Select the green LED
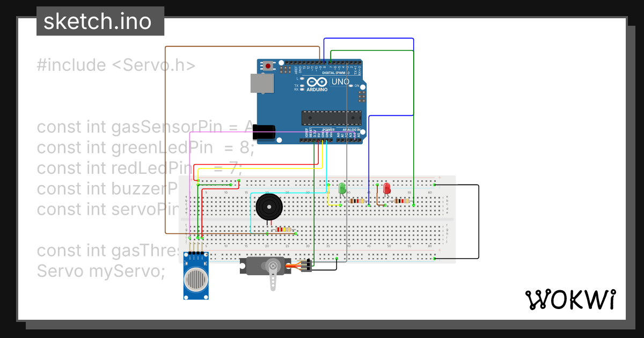The width and height of the screenshot is (644, 338). 342,189
